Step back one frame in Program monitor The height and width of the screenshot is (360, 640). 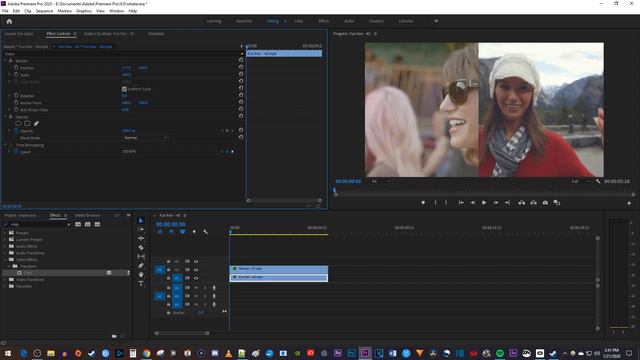point(473,202)
